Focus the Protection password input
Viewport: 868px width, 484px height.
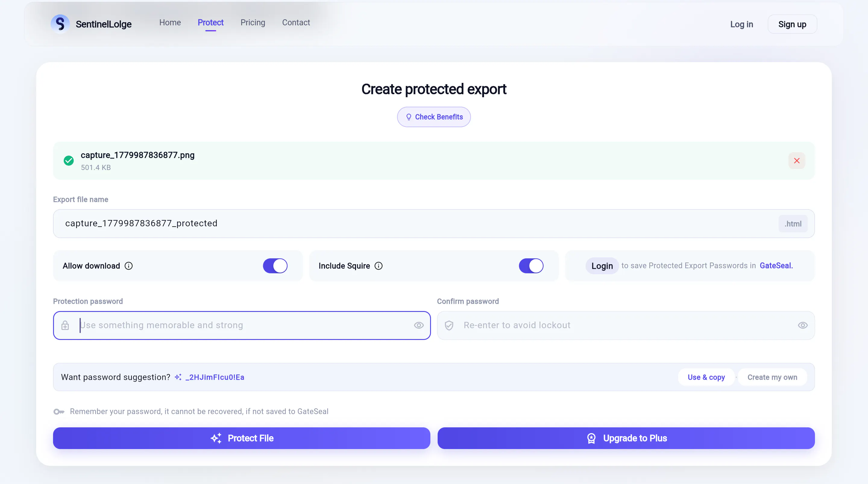(242, 325)
